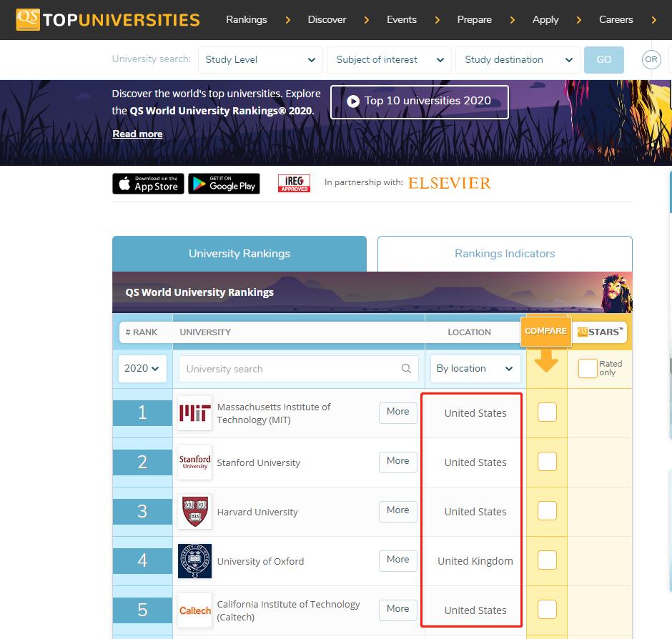Image resolution: width=672 pixels, height=639 pixels.
Task: Open the Prepare menu
Action: click(475, 20)
